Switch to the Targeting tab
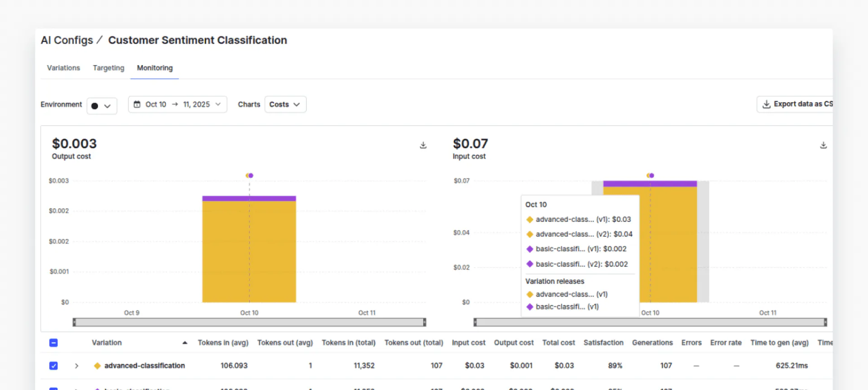This screenshot has width=868, height=390. pyautogui.click(x=108, y=68)
